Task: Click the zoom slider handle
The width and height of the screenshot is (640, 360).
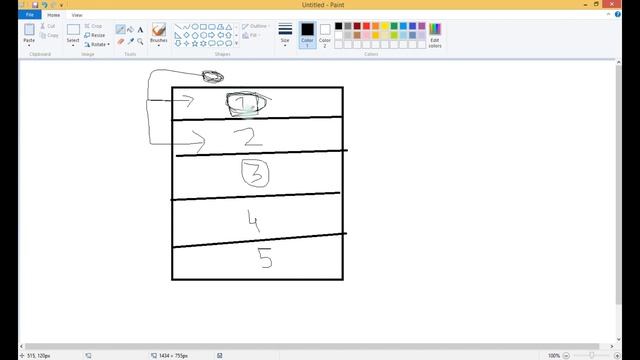Action: [x=591, y=356]
